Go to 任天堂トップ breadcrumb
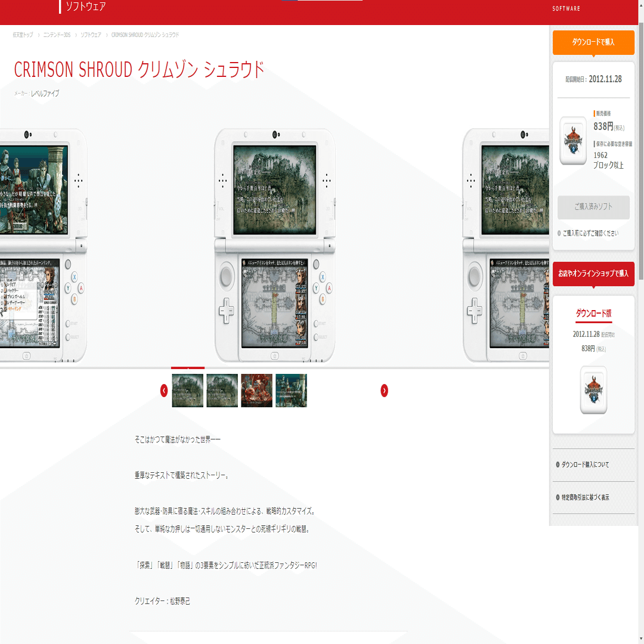The width and height of the screenshot is (644, 644). pos(23,35)
